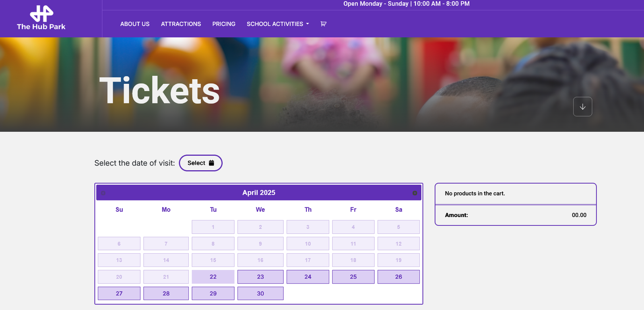
Task: Click disabled date 21 in calendar
Action: click(166, 277)
